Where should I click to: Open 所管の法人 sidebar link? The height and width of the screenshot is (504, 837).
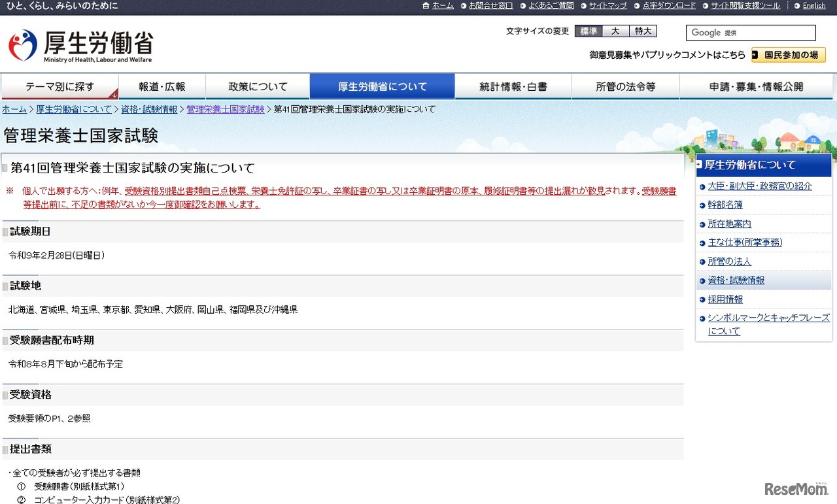[729, 261]
